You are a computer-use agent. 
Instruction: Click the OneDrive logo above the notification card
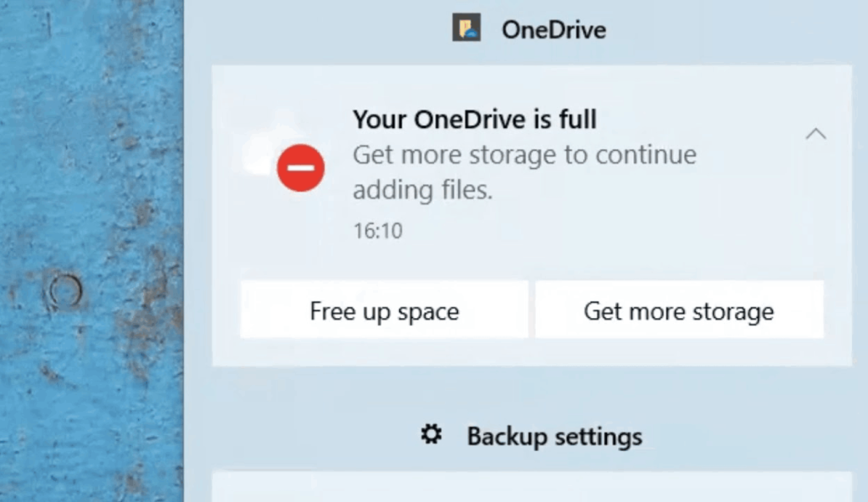[465, 29]
